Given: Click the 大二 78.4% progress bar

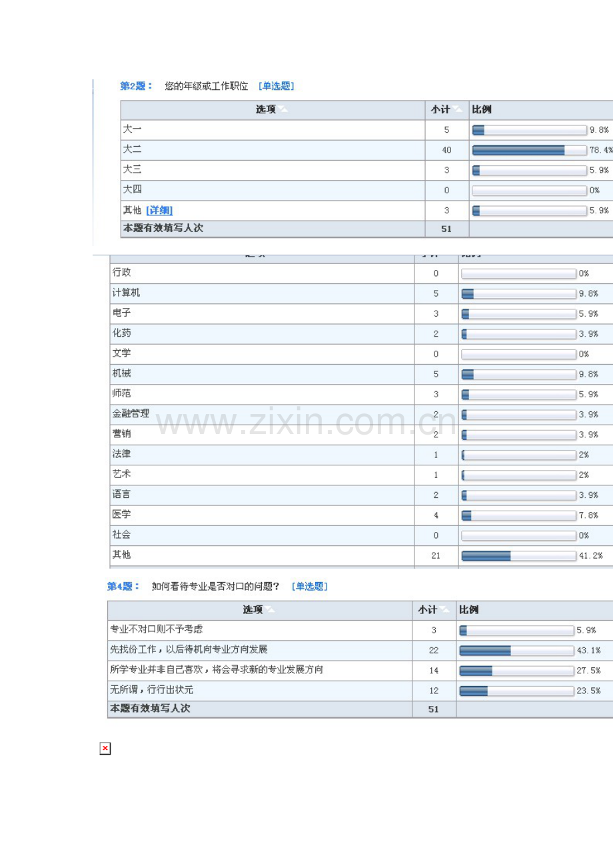Looking at the screenshot, I should 528,151.
